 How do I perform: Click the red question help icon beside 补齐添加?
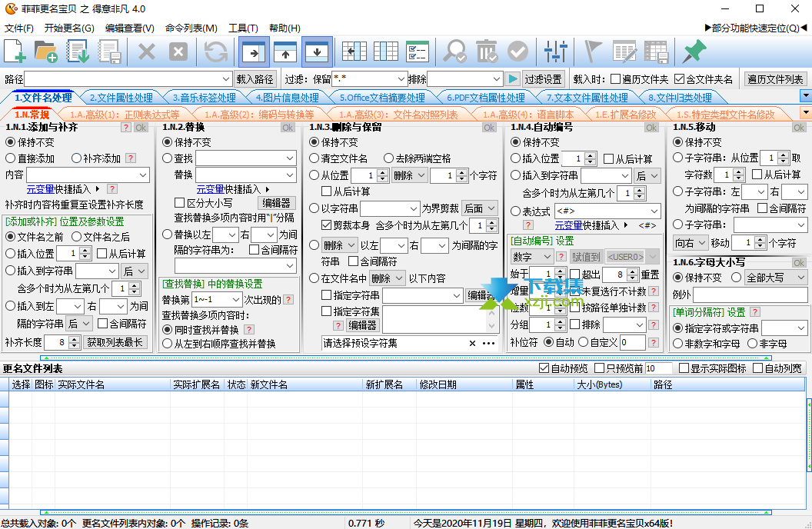131,158
